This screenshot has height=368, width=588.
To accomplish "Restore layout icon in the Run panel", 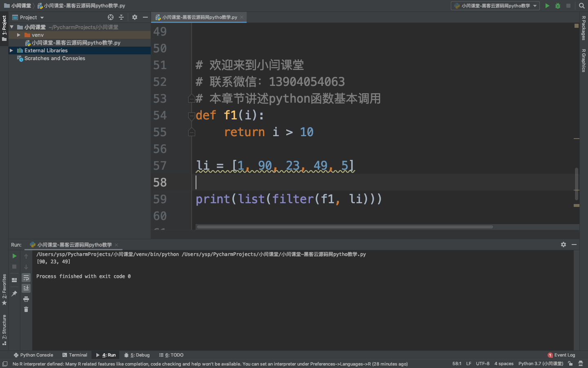I will click(x=14, y=280).
